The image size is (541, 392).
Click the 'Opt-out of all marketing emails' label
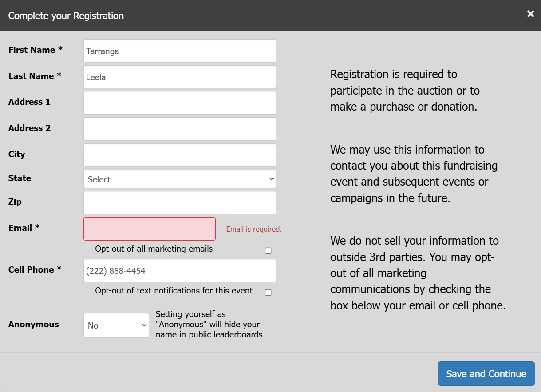pyautogui.click(x=154, y=249)
